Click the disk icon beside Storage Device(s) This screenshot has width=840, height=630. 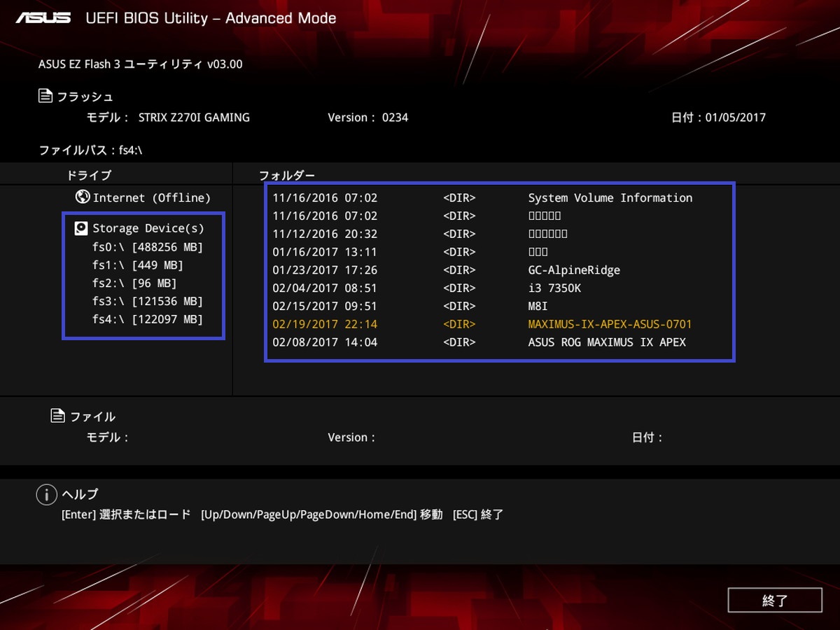point(81,228)
